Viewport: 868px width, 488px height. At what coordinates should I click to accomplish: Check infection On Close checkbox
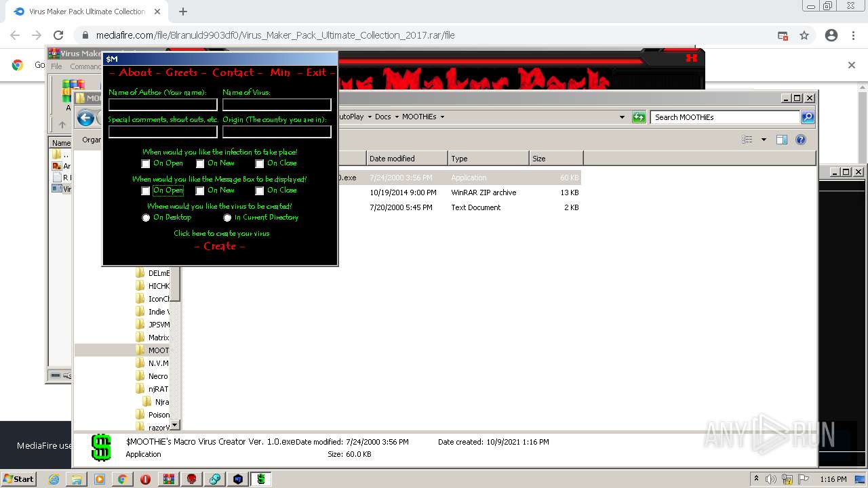click(x=260, y=163)
